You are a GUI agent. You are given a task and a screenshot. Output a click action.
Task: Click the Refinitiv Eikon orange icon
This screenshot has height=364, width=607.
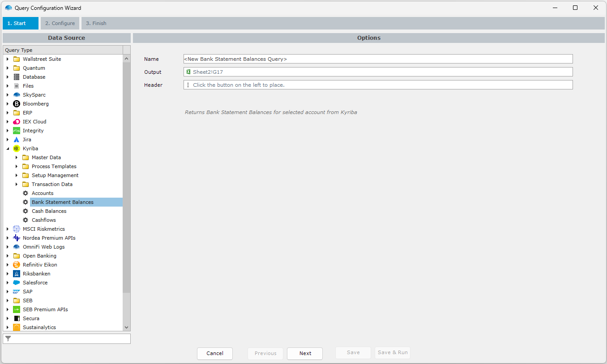point(17,265)
